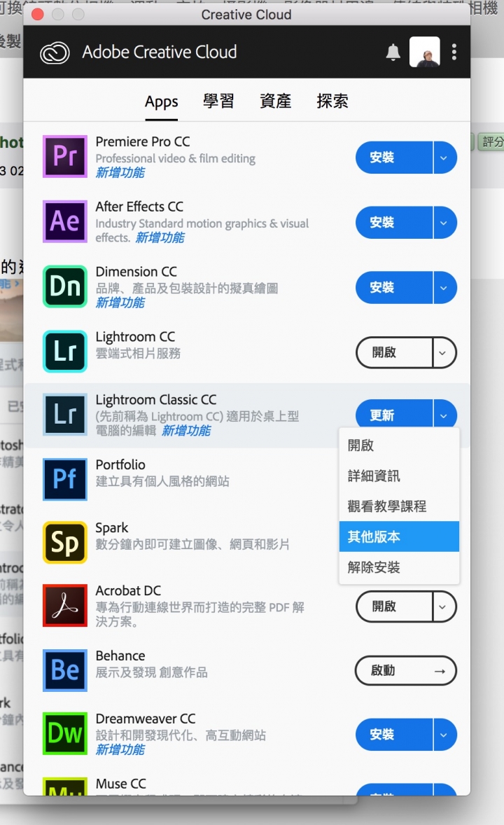Click the Creative Cloud logo icon
504x825 pixels.
[55, 53]
